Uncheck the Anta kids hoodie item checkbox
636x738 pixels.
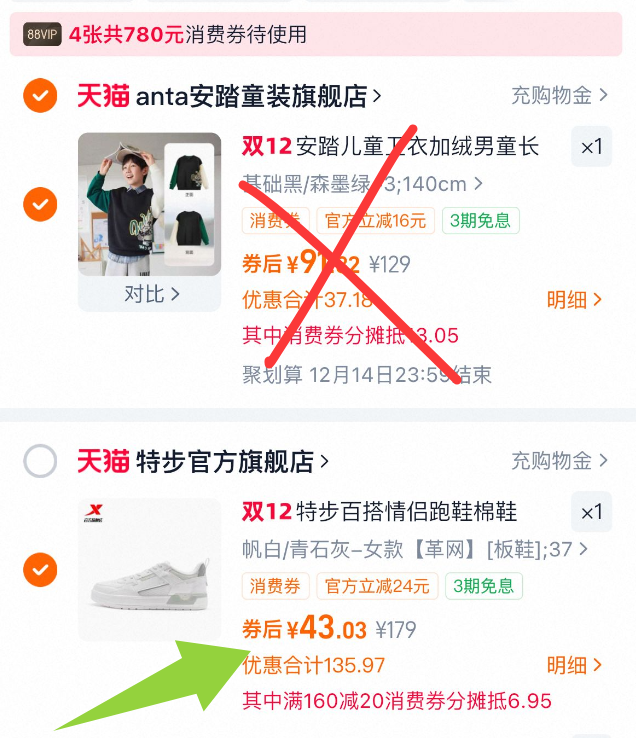40,204
